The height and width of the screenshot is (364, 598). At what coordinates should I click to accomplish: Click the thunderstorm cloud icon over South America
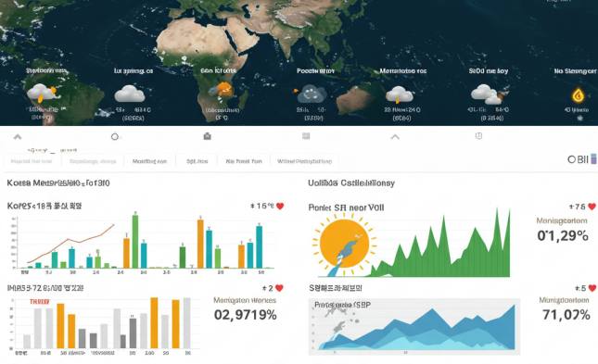pos(41,94)
